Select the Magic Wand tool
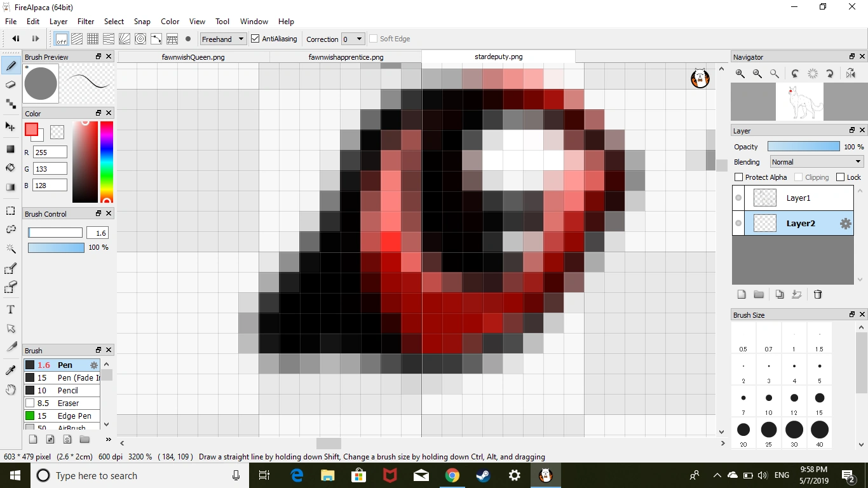Screen dimensions: 868x488 [11, 248]
